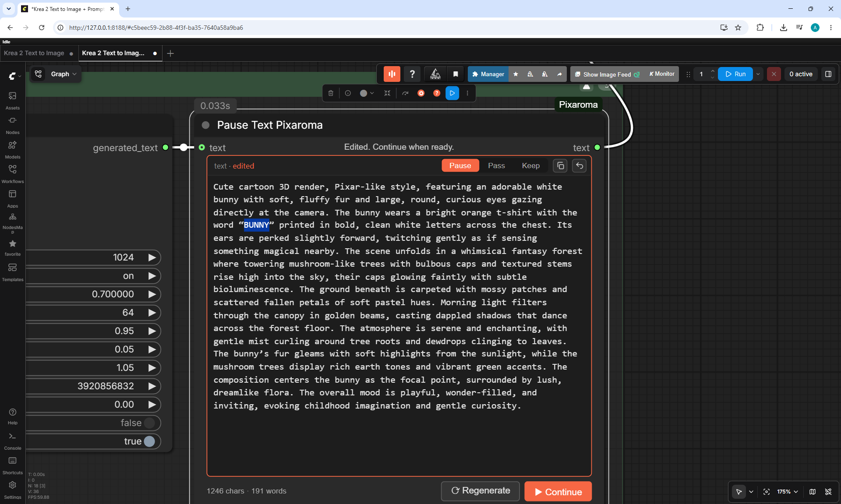Open the Pixaroma node badge

578,105
